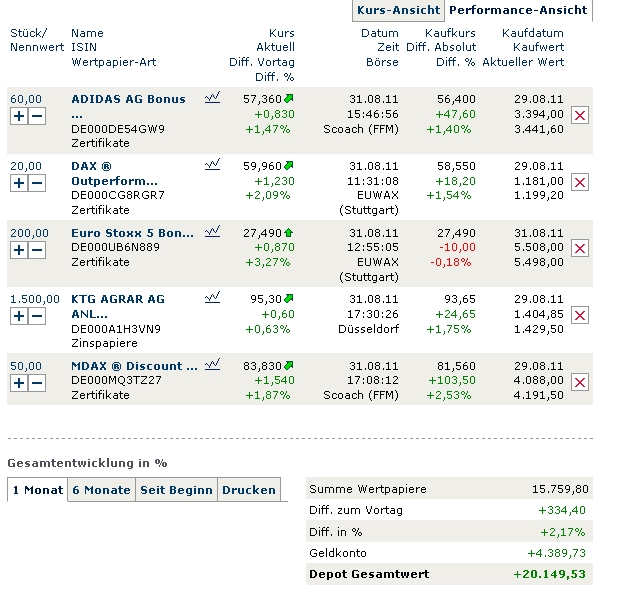Screen dimensions: 621x592
Task: Increase ADIDAS AG quantity with plus button
Action: 19,116
